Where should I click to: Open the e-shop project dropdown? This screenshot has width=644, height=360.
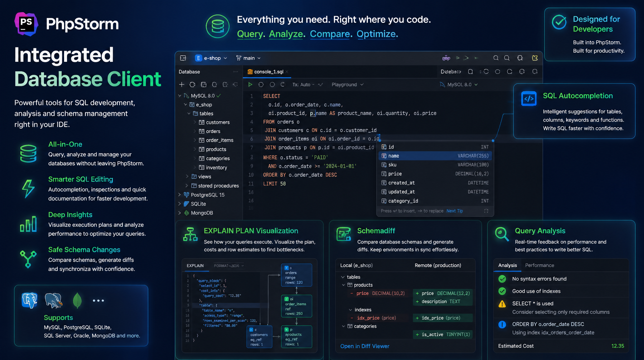tap(211, 58)
